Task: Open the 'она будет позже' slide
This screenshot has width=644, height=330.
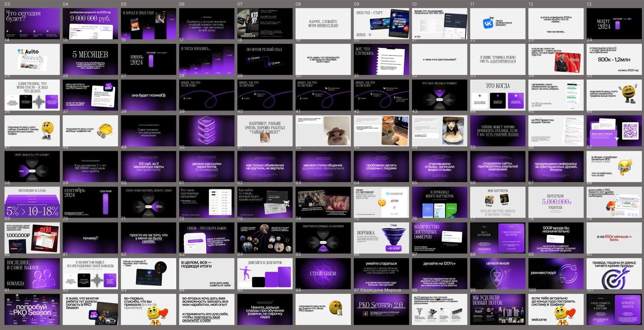Action: 149,95
